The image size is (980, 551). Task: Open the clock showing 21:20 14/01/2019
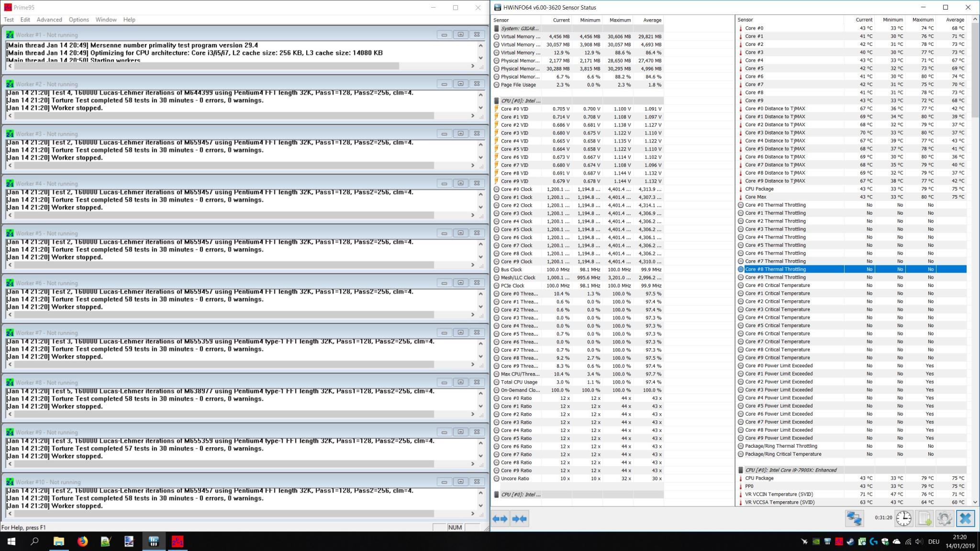[x=960, y=541]
